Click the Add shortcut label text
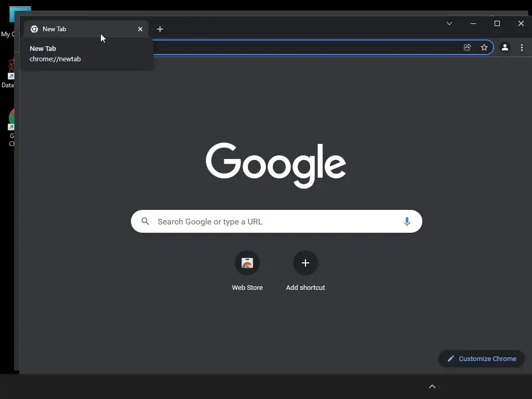Screen dimensions: 532x399 [305, 287]
